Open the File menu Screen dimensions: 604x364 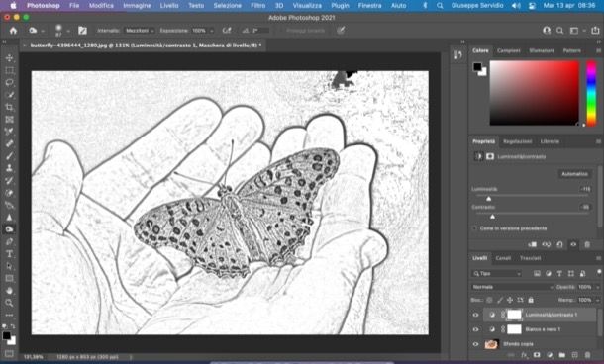[x=74, y=6]
